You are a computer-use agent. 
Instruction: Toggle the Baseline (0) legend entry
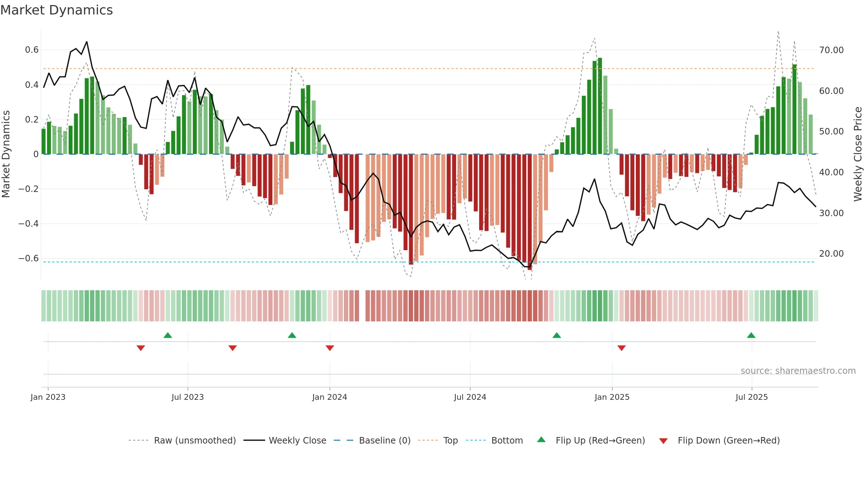pos(372,440)
